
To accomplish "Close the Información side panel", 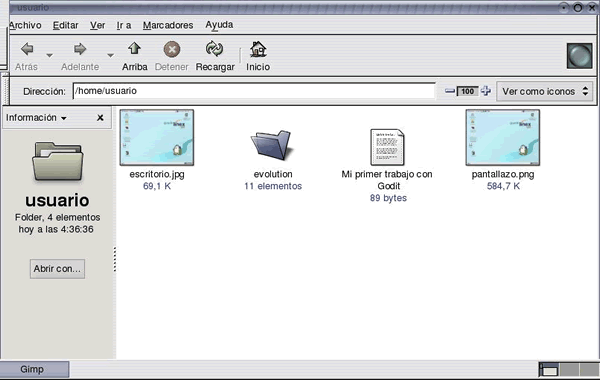I will pos(100,117).
